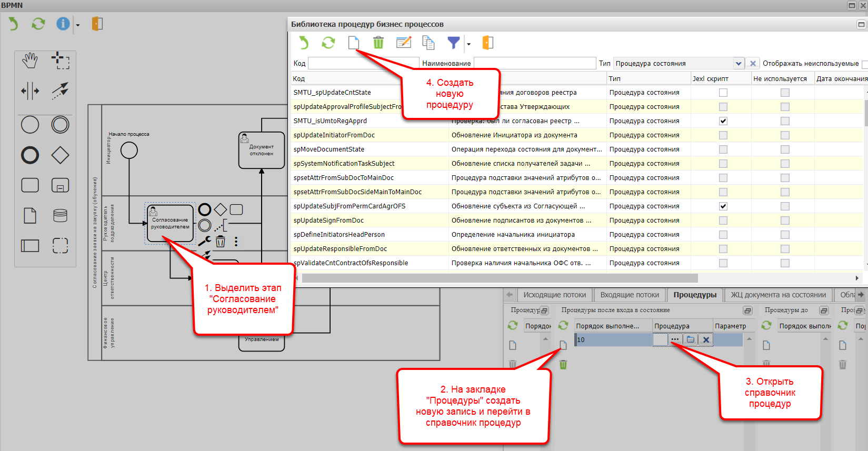Click the filter funnel icon in library

click(453, 43)
